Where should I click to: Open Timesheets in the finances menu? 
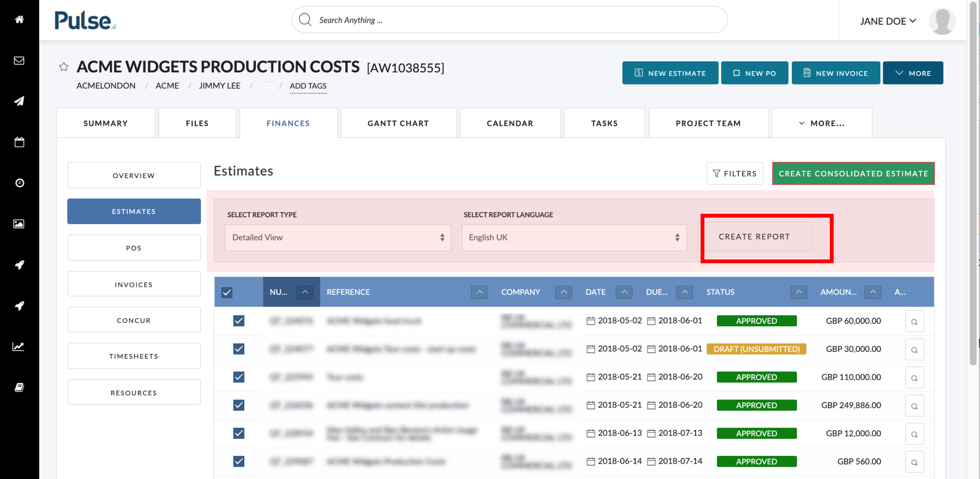pyautogui.click(x=134, y=356)
